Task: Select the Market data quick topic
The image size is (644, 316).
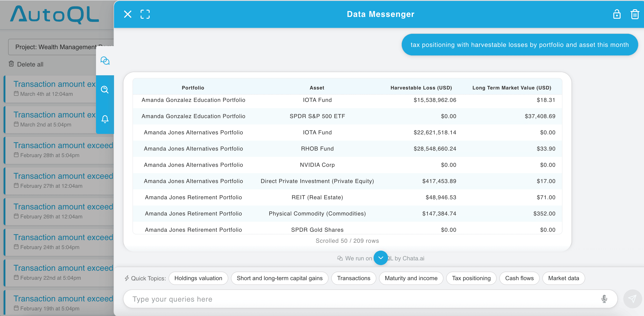Action: tap(564, 278)
